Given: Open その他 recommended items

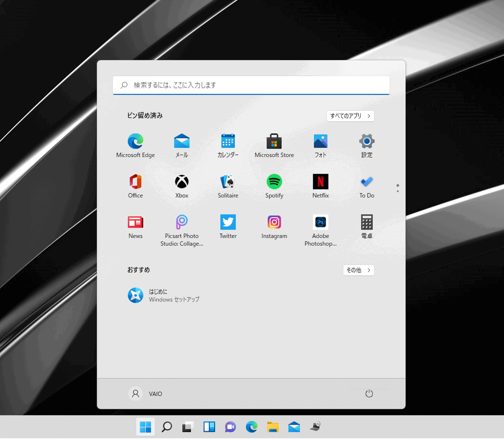Looking at the screenshot, I should click(x=358, y=270).
